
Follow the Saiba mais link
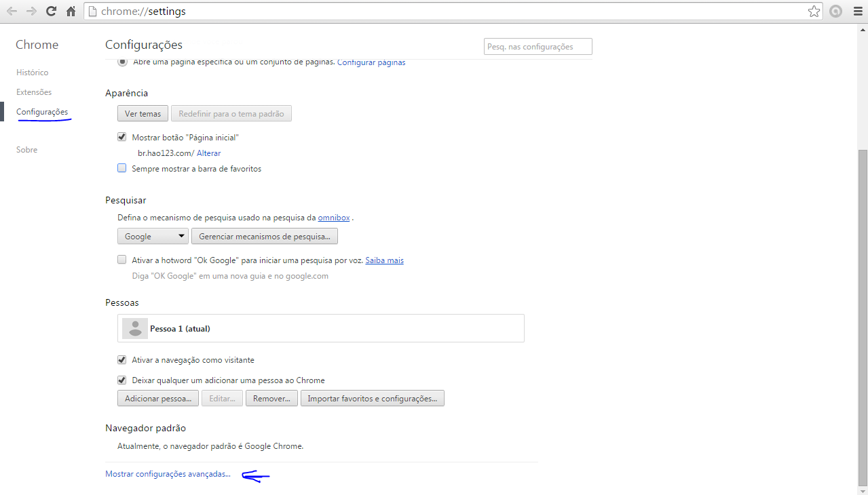pos(384,260)
